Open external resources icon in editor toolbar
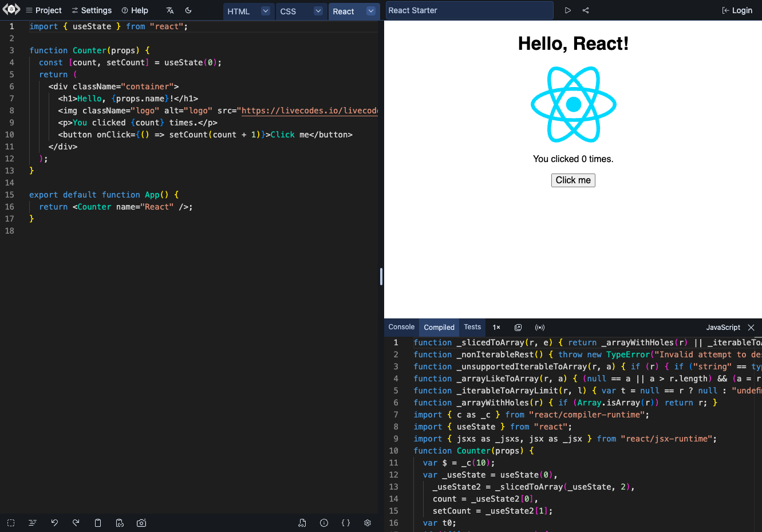 [302, 523]
